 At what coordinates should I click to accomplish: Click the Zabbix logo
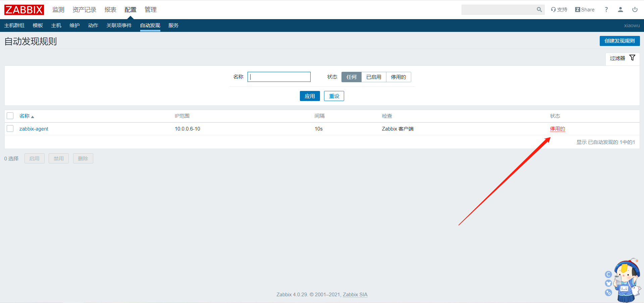pyautogui.click(x=24, y=10)
